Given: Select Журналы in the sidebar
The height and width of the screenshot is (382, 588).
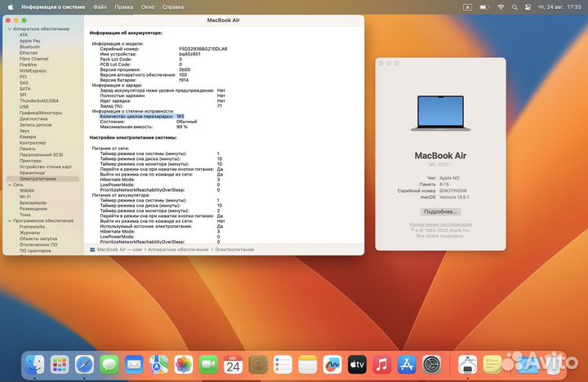Looking at the screenshot, I should 29,233.
